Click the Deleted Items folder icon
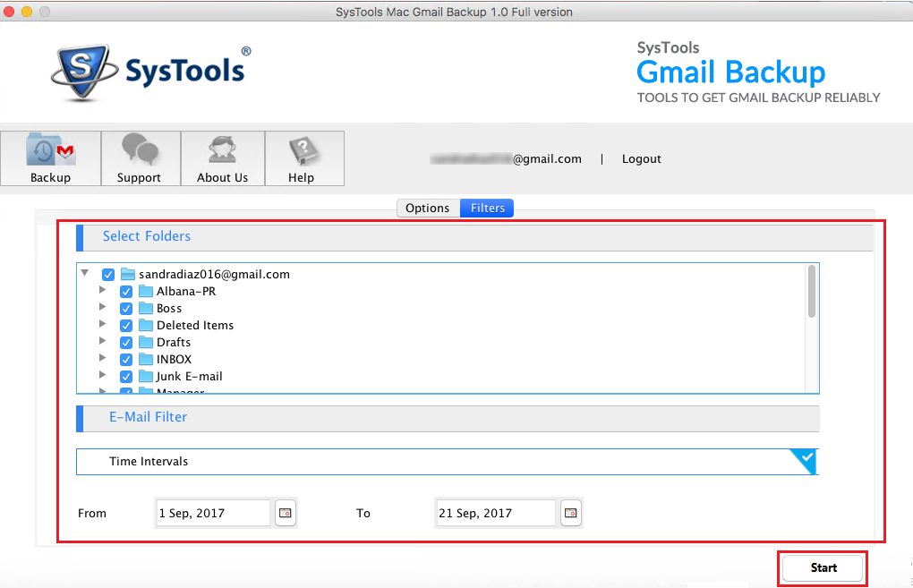This screenshot has height=588, width=913. tap(146, 325)
